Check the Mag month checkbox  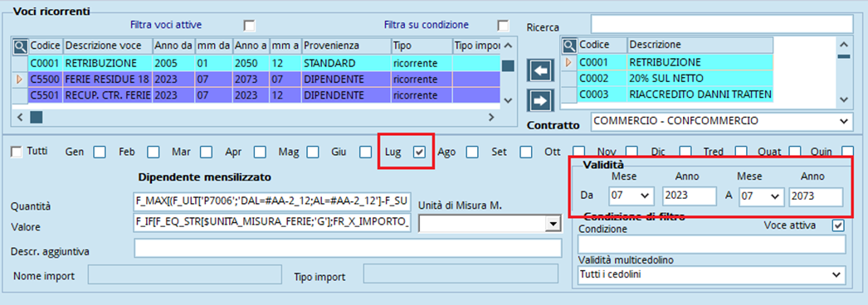313,152
